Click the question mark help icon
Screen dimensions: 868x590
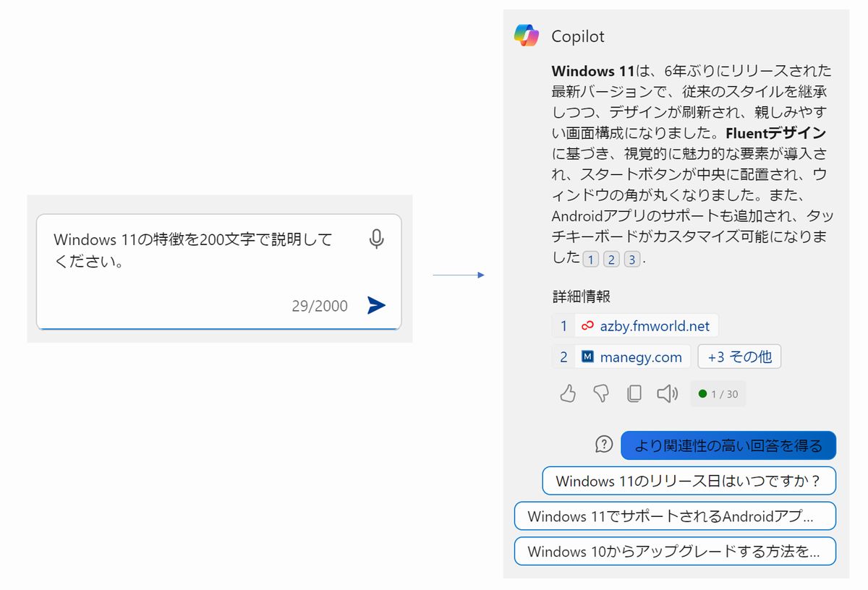click(604, 445)
